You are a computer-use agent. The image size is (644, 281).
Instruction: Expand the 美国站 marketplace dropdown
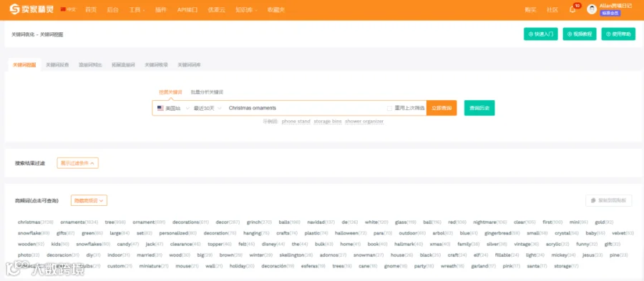(173, 108)
